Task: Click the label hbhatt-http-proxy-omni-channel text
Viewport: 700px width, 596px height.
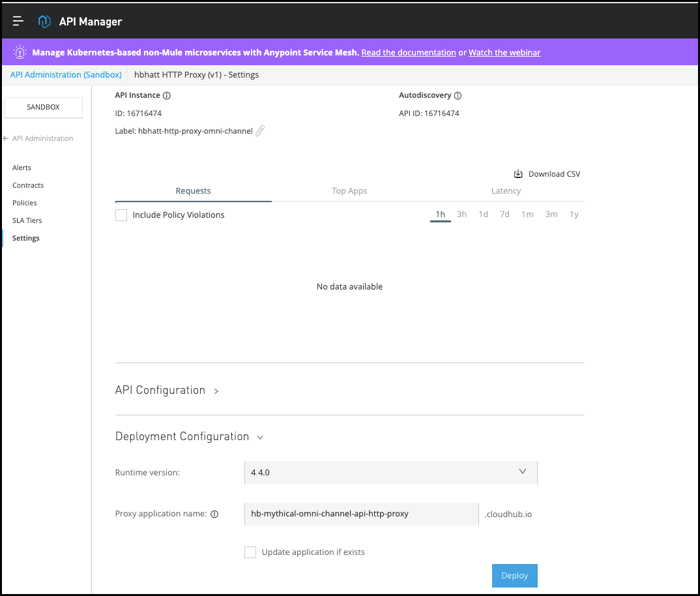Action: click(195, 131)
